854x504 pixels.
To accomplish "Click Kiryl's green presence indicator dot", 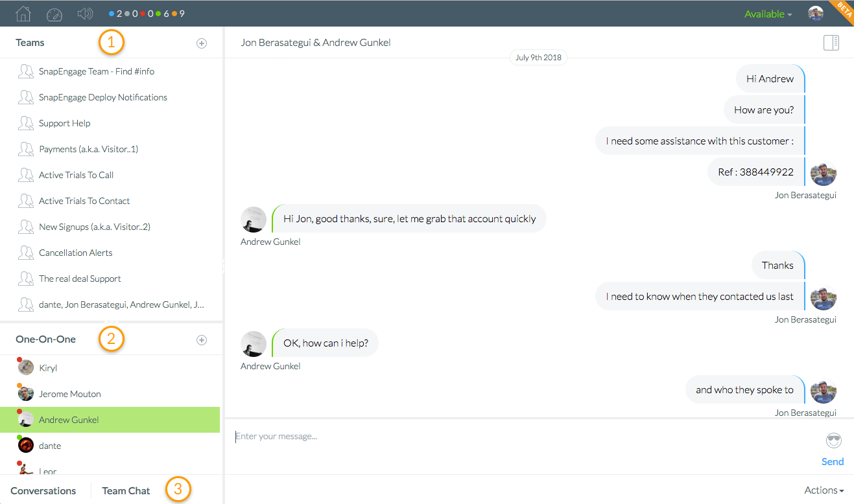I will (x=19, y=360).
